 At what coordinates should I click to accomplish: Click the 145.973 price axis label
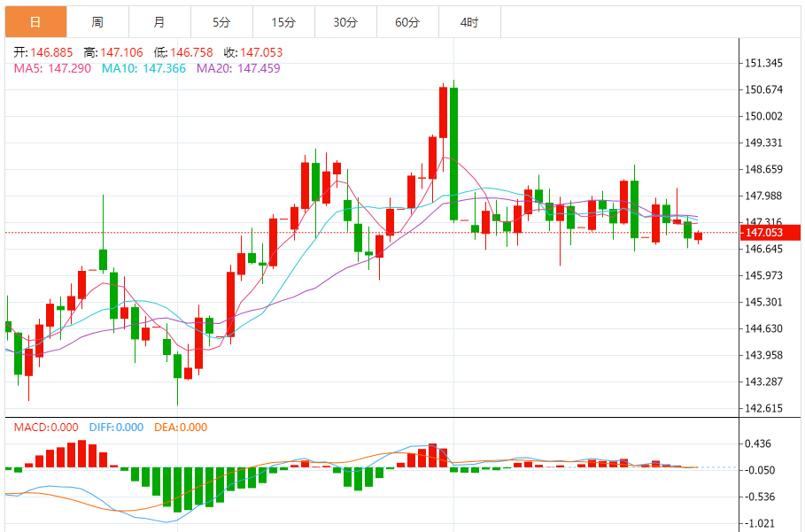pos(764,275)
